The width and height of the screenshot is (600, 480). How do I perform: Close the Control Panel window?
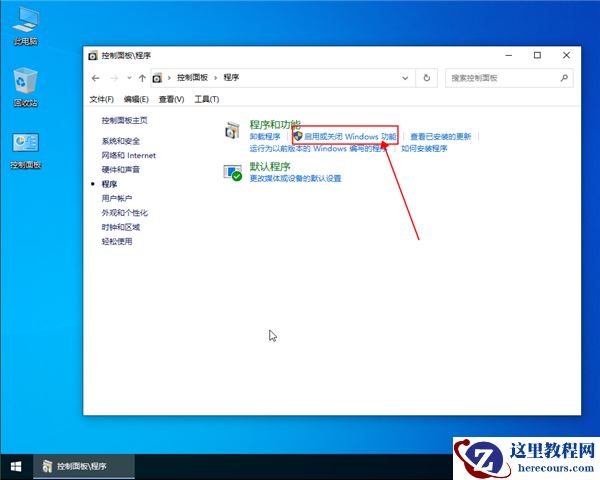[566, 56]
